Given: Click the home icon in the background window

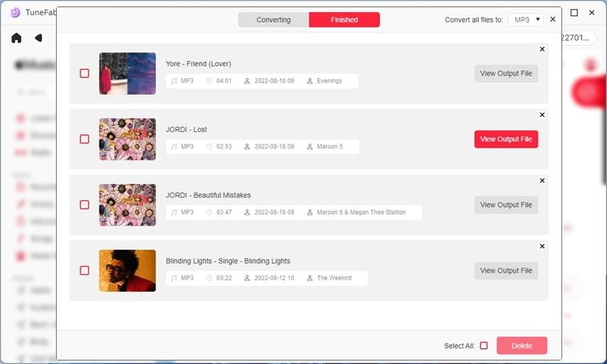Looking at the screenshot, I should pyautogui.click(x=17, y=38).
